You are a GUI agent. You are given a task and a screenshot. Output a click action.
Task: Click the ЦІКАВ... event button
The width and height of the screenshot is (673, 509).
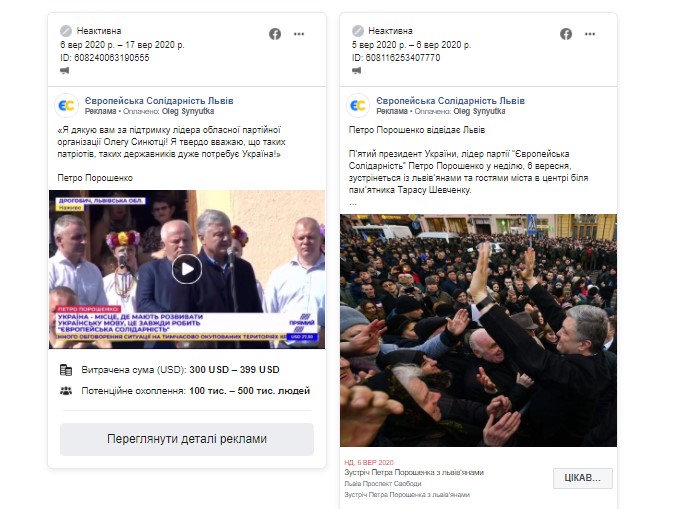point(582,478)
